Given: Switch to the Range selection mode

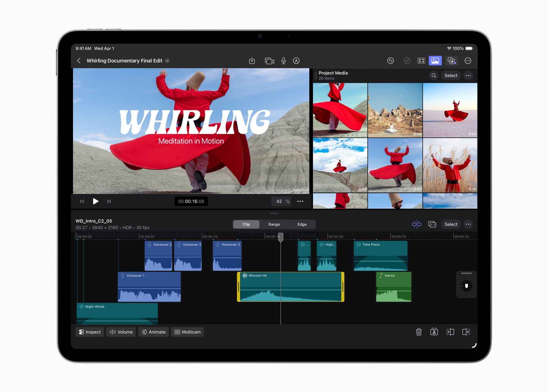Looking at the screenshot, I should 274,224.
